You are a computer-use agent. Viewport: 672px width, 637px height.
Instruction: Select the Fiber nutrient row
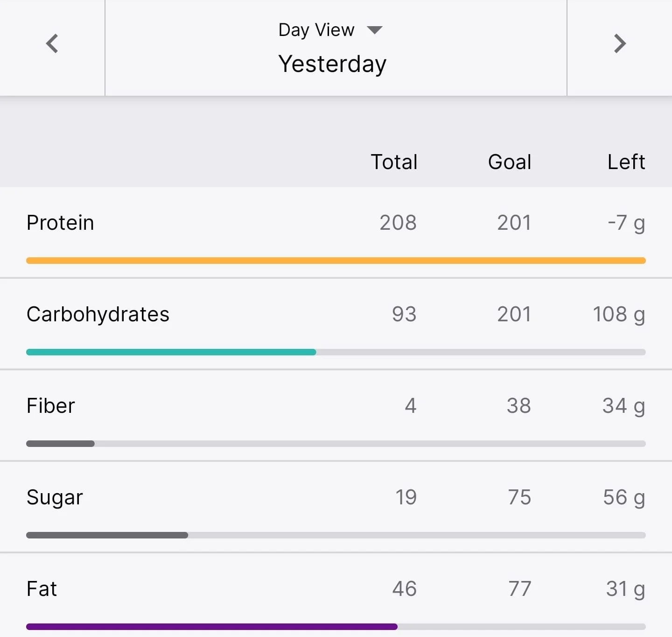[x=336, y=415]
